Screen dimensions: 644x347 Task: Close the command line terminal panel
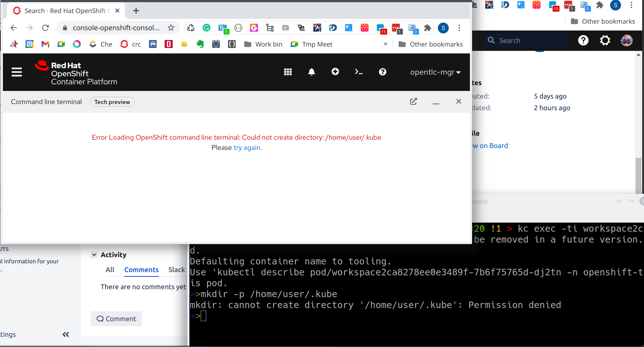459,101
